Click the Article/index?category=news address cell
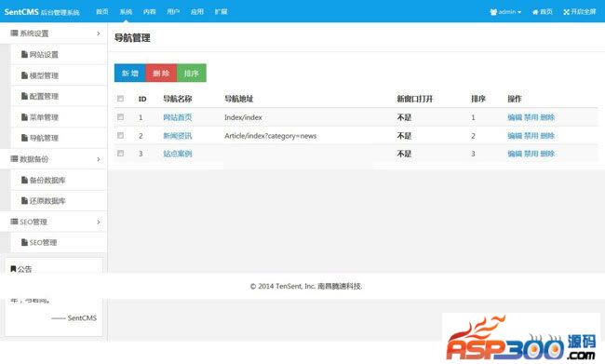 [x=271, y=136]
